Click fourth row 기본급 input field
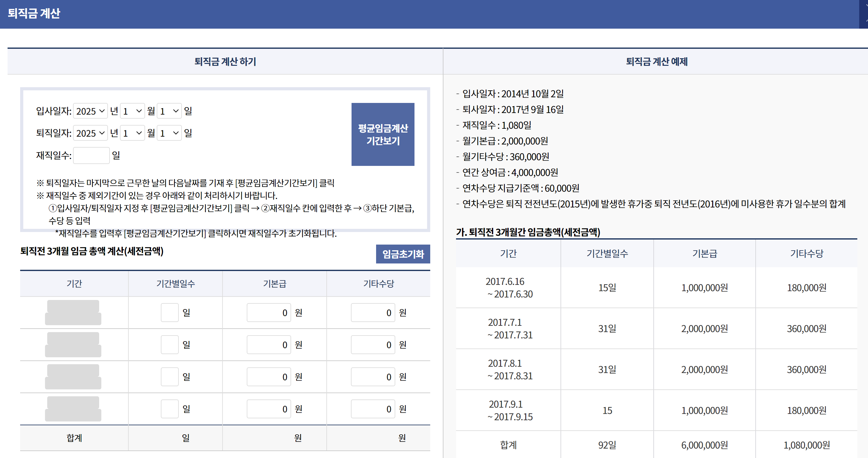Image resolution: width=868 pixels, height=458 pixels. 268,409
